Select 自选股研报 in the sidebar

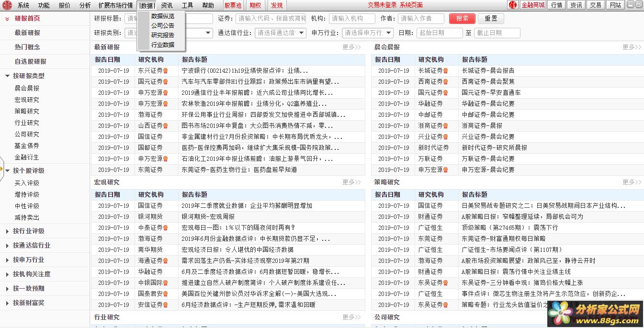pos(31,62)
